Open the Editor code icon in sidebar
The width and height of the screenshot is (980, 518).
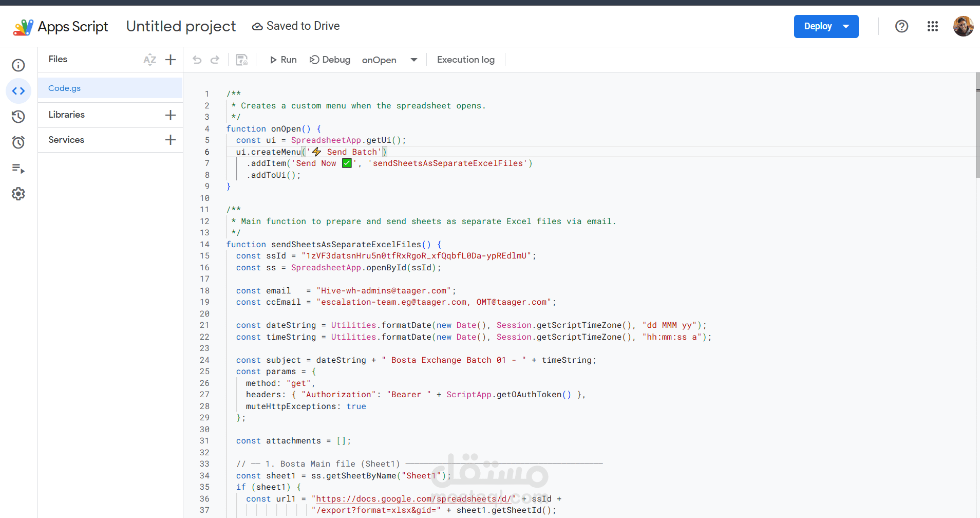point(18,91)
